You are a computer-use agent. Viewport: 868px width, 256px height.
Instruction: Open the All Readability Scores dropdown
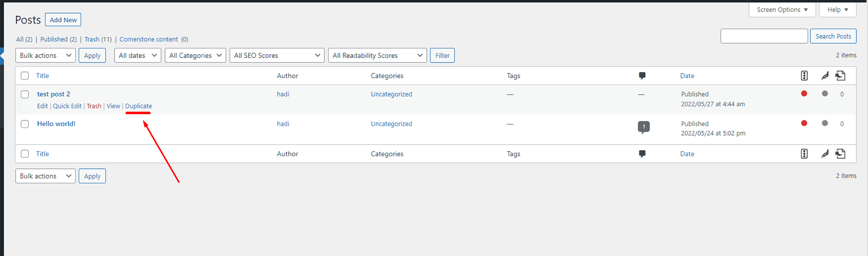pos(377,55)
